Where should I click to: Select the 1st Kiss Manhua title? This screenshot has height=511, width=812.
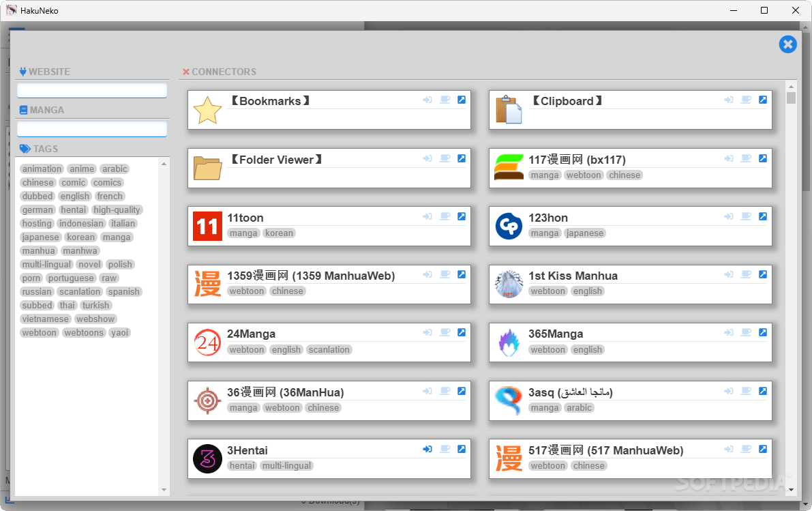pos(573,276)
